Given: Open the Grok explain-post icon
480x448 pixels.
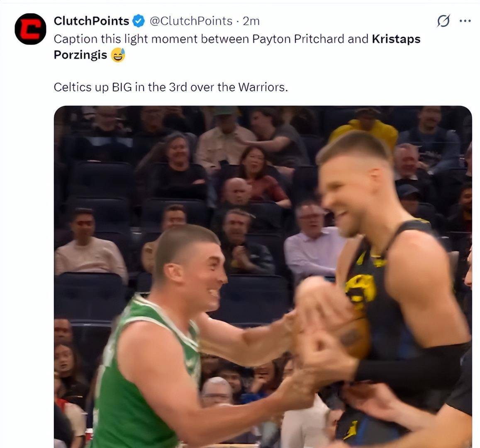Looking at the screenshot, I should (443, 21).
